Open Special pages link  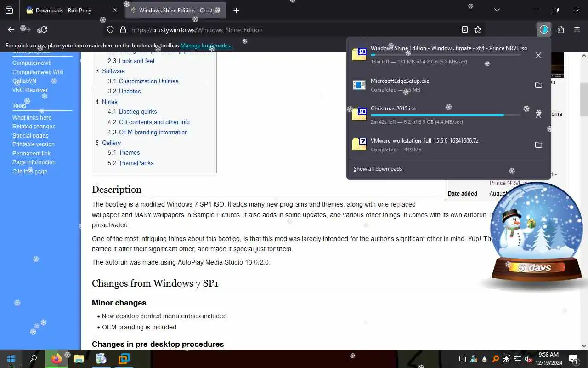pyautogui.click(x=30, y=136)
